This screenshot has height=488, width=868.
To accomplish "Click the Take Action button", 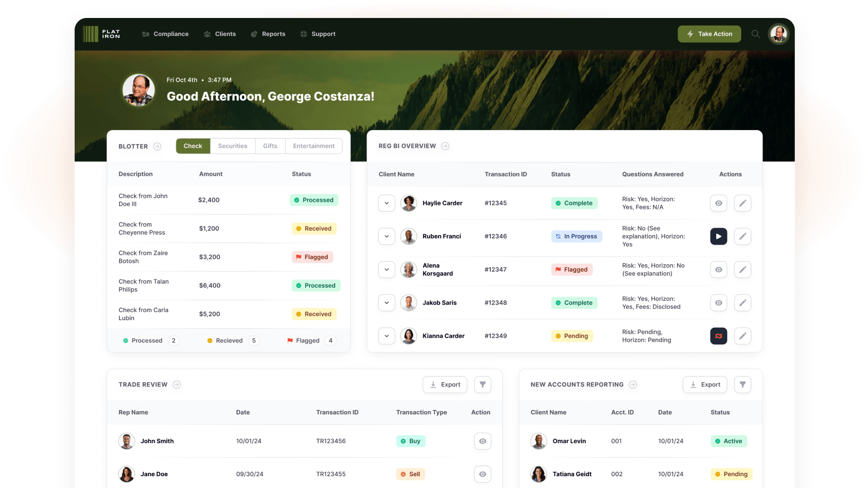I will (709, 34).
